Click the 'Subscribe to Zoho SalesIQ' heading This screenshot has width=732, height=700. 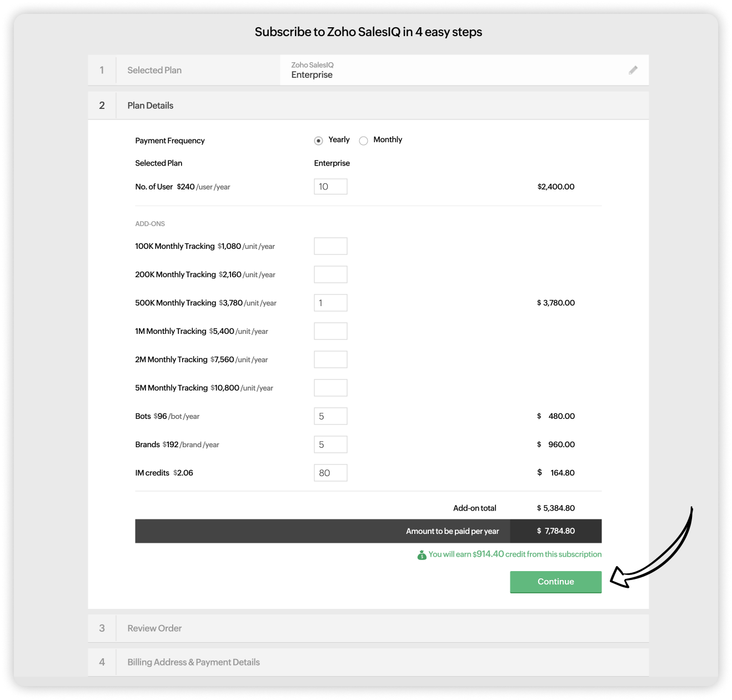(x=368, y=32)
